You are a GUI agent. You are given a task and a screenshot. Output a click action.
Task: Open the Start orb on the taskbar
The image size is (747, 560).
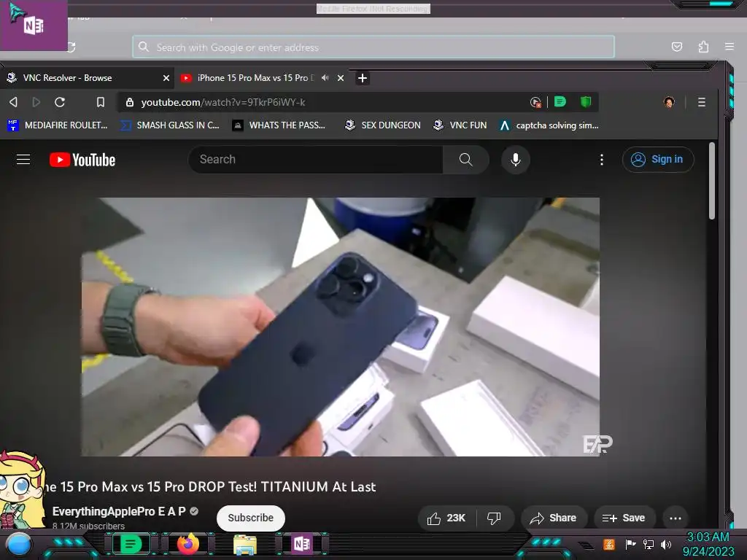point(18,544)
